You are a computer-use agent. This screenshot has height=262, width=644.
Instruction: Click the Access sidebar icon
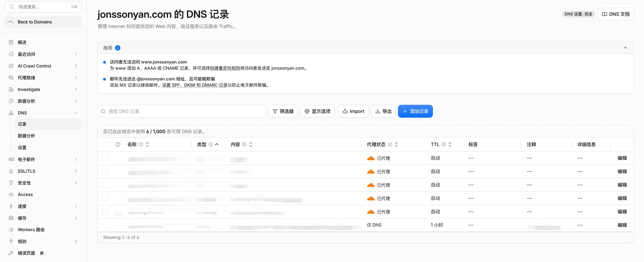click(x=11, y=194)
